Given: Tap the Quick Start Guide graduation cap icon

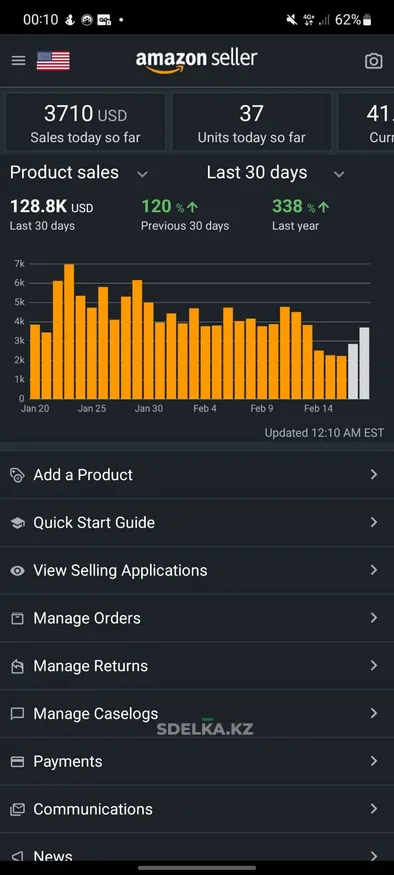Looking at the screenshot, I should [17, 523].
